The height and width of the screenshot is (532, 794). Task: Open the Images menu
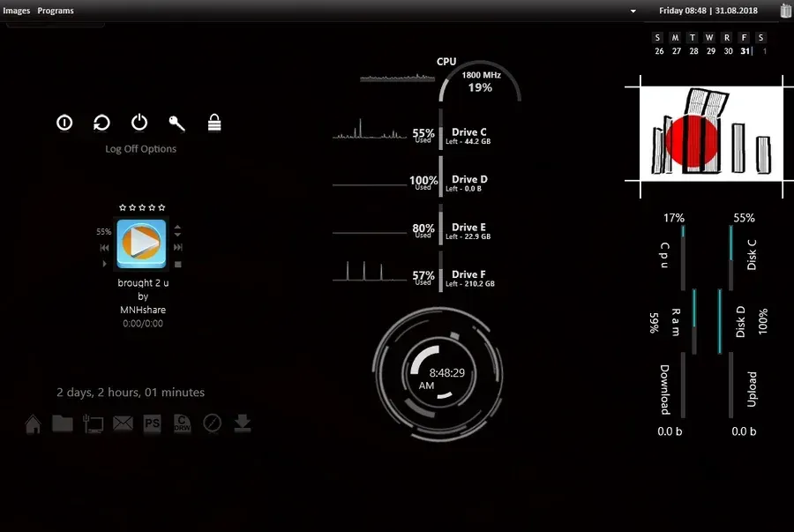17,11
